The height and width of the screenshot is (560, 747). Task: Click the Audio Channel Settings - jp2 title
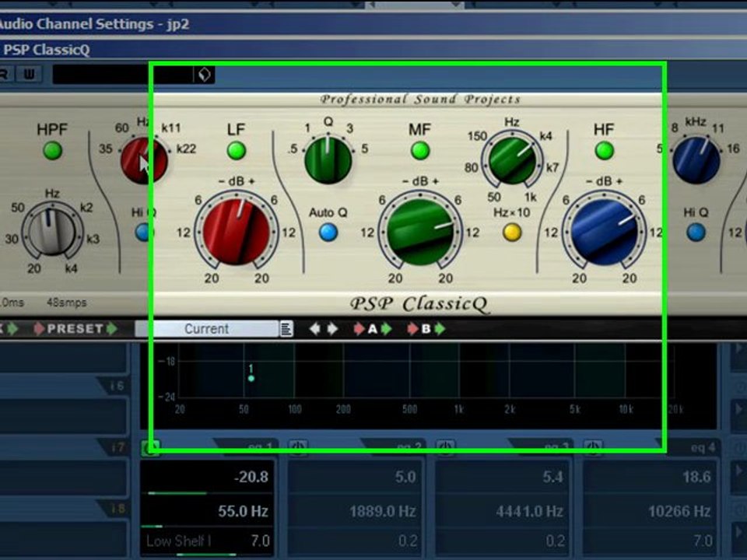click(x=94, y=24)
